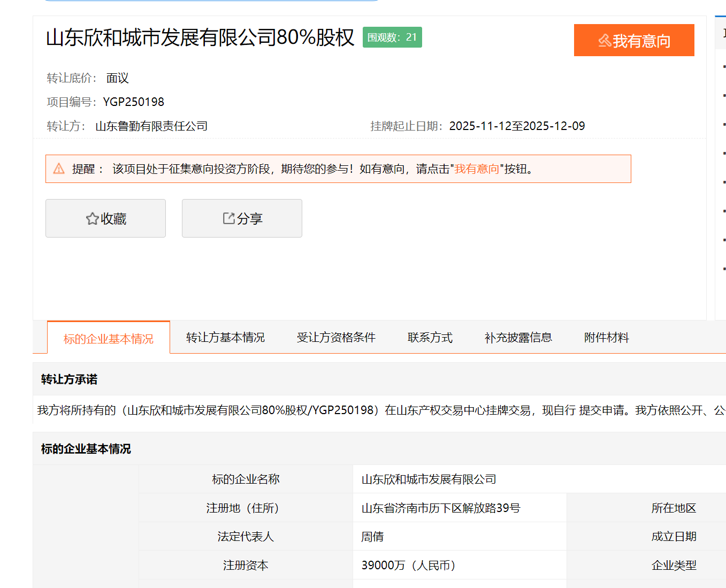Open the 附件材料 tab

pyautogui.click(x=606, y=338)
